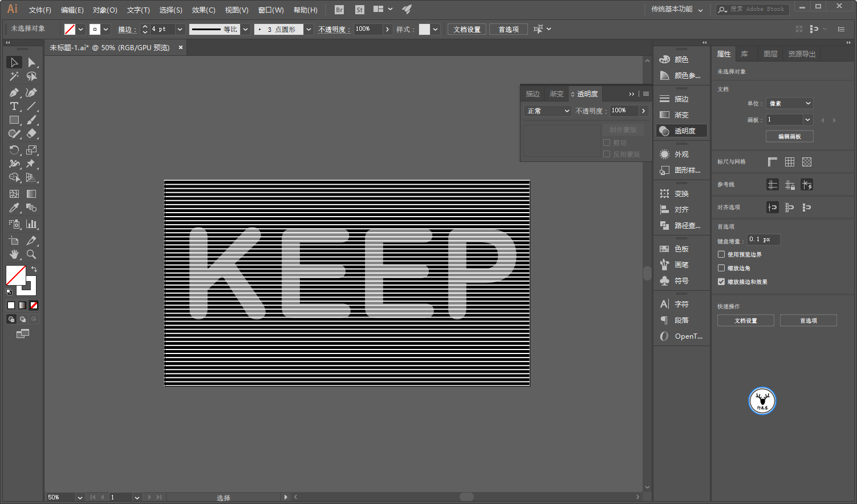Screen dimensions: 857x504
Task: Open the 画笔 panel from the dock
Action: pyautogui.click(x=681, y=265)
